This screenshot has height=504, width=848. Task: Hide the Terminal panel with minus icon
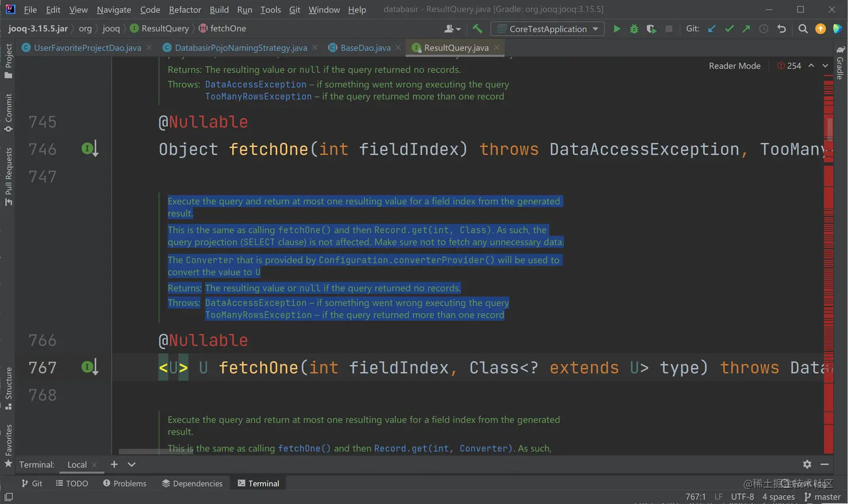pos(824,464)
